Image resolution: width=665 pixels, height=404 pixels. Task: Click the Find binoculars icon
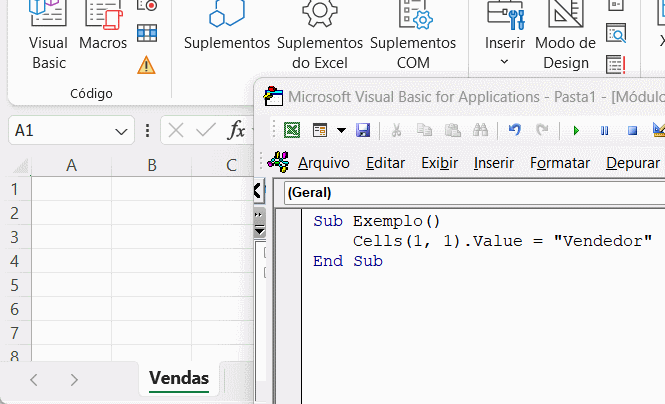tap(480, 130)
